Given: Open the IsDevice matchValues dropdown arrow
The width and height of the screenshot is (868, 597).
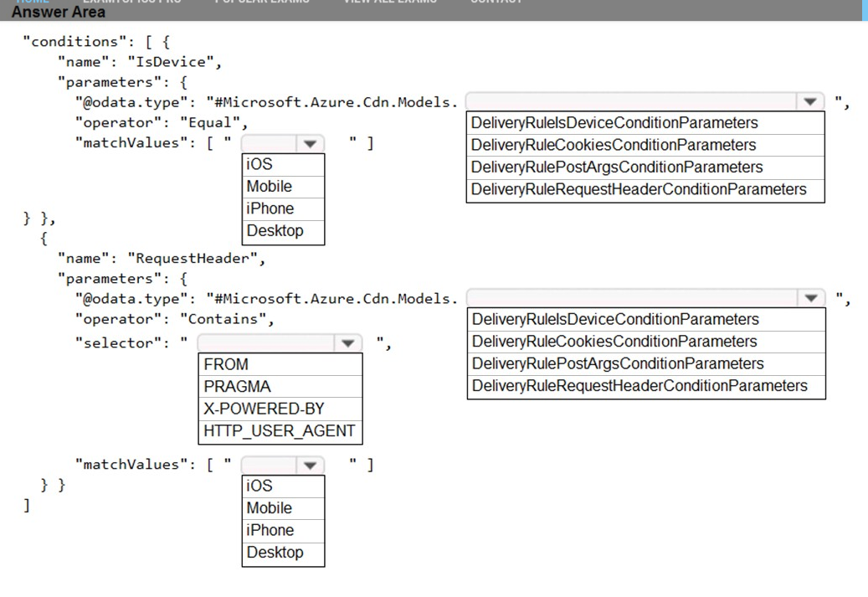Looking at the screenshot, I should (x=310, y=144).
